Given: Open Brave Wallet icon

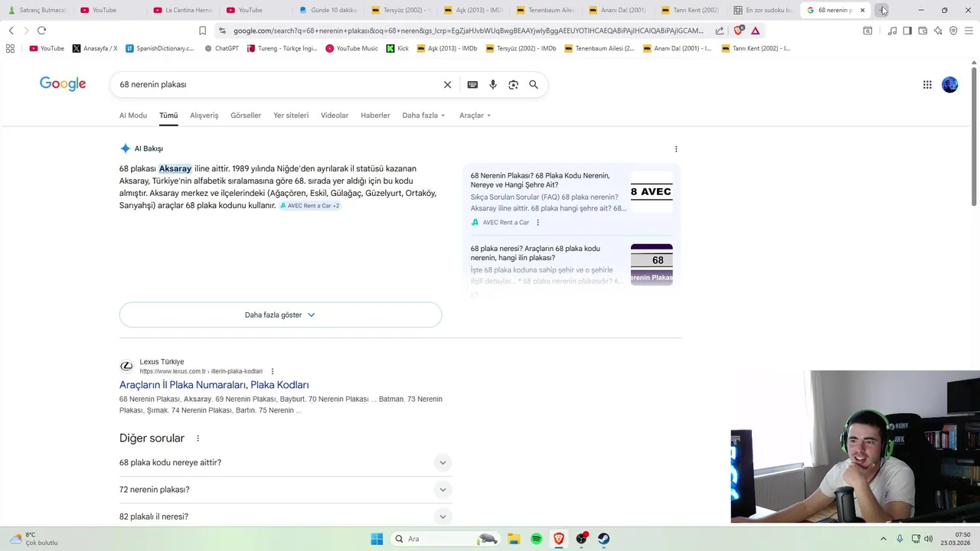Looking at the screenshot, I should click(923, 31).
